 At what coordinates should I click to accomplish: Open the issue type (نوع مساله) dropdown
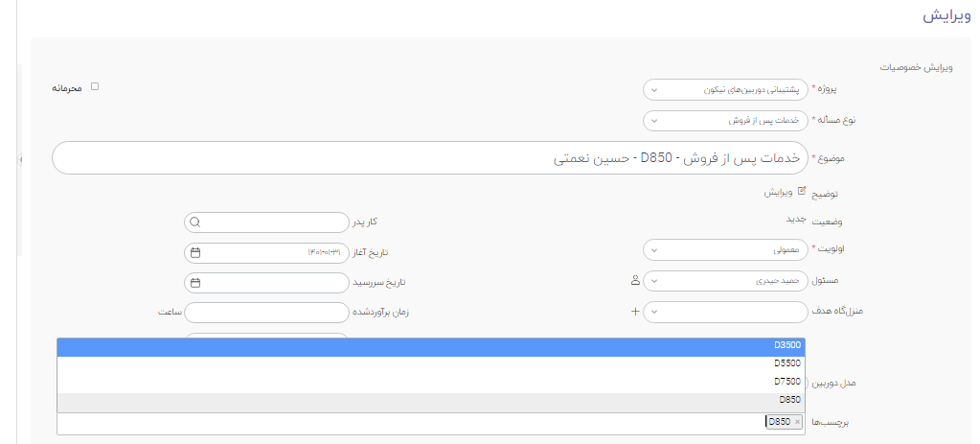click(725, 120)
